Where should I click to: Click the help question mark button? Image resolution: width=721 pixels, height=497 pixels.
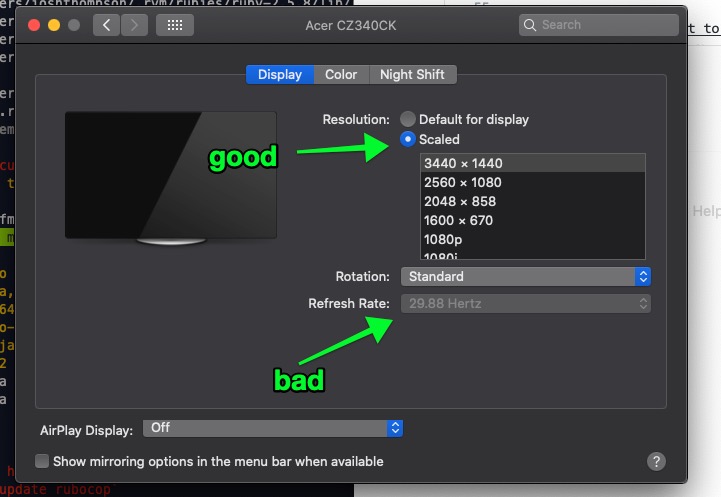[x=656, y=461]
